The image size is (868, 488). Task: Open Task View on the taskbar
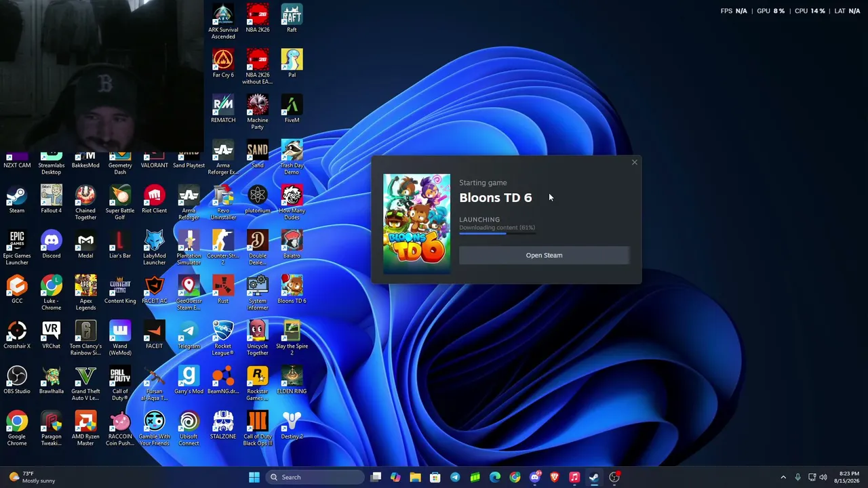point(376,477)
